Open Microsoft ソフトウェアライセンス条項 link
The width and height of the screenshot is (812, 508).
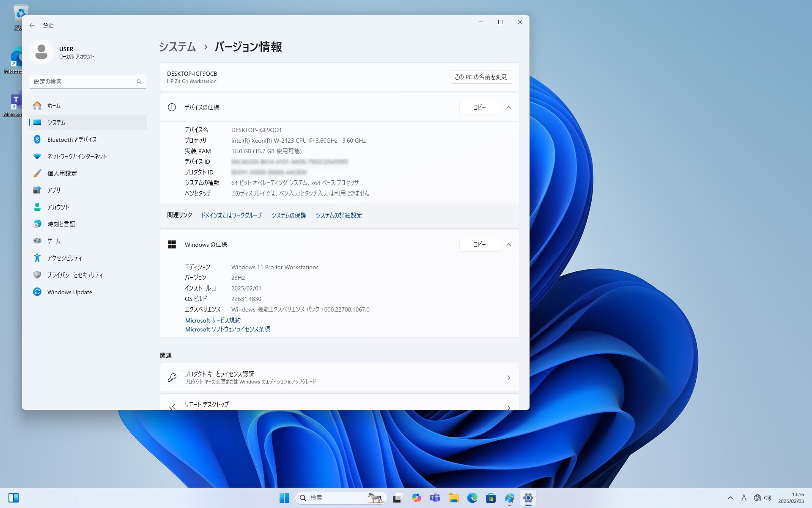point(228,329)
